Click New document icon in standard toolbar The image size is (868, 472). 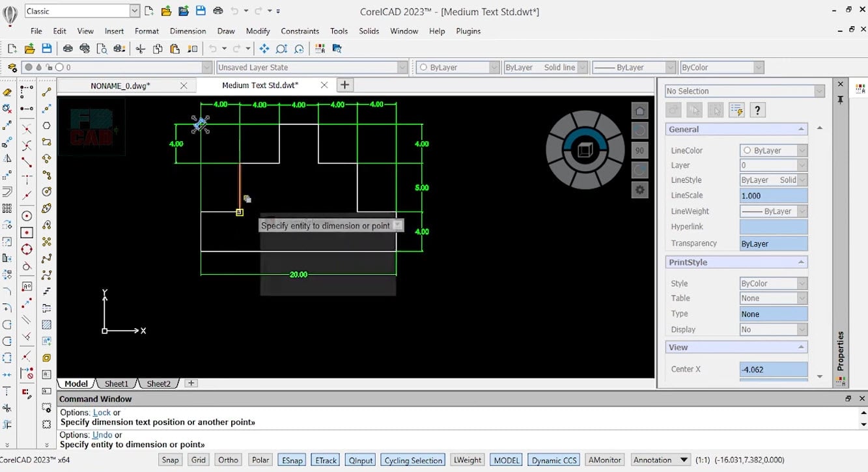coord(12,49)
